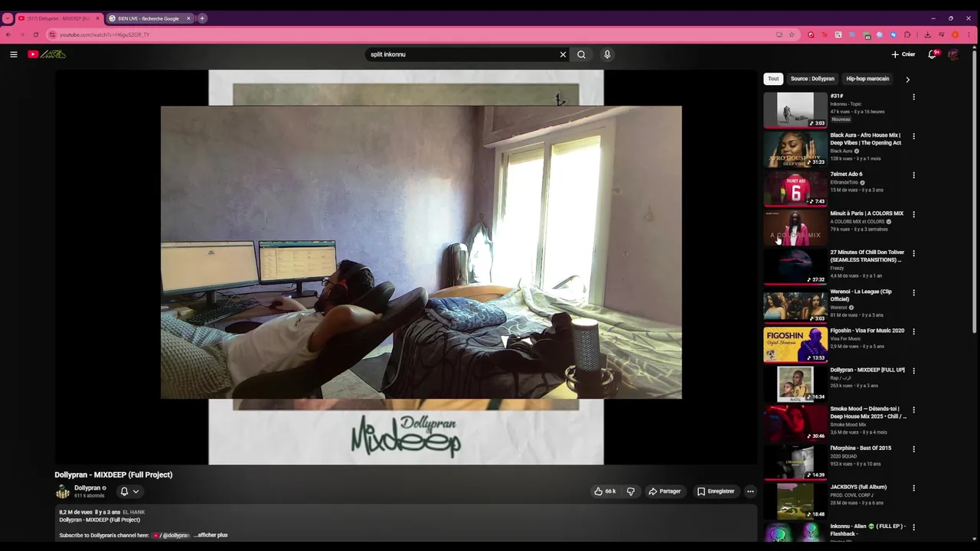Bookmark this page with star icon

[x=792, y=34]
